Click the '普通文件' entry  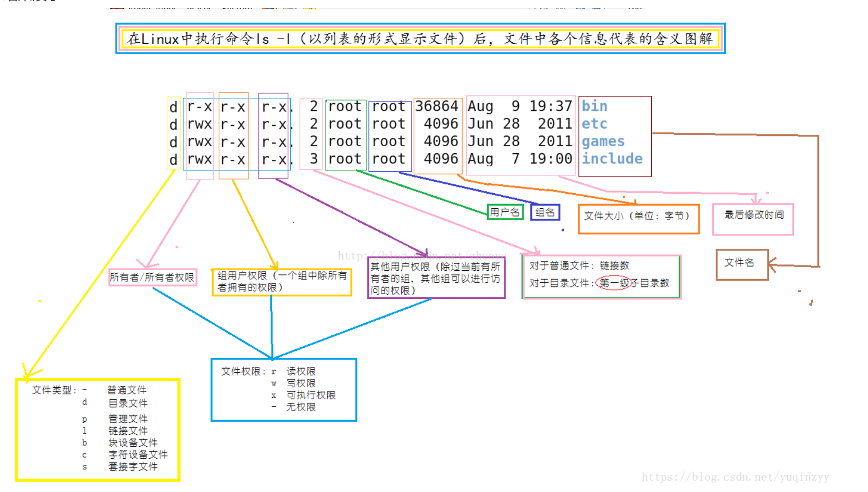[127, 390]
